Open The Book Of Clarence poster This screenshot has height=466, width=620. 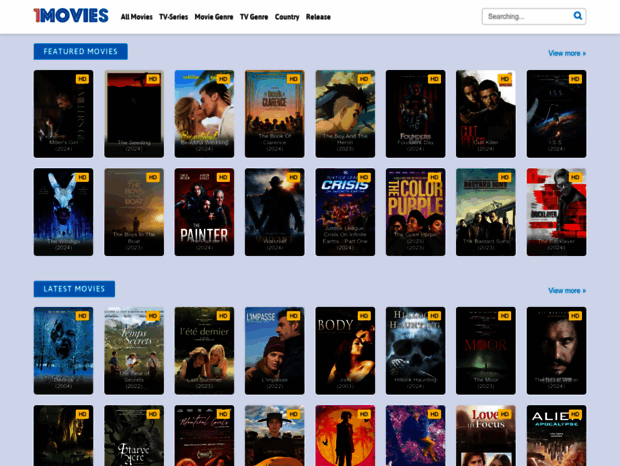pyautogui.click(x=274, y=114)
